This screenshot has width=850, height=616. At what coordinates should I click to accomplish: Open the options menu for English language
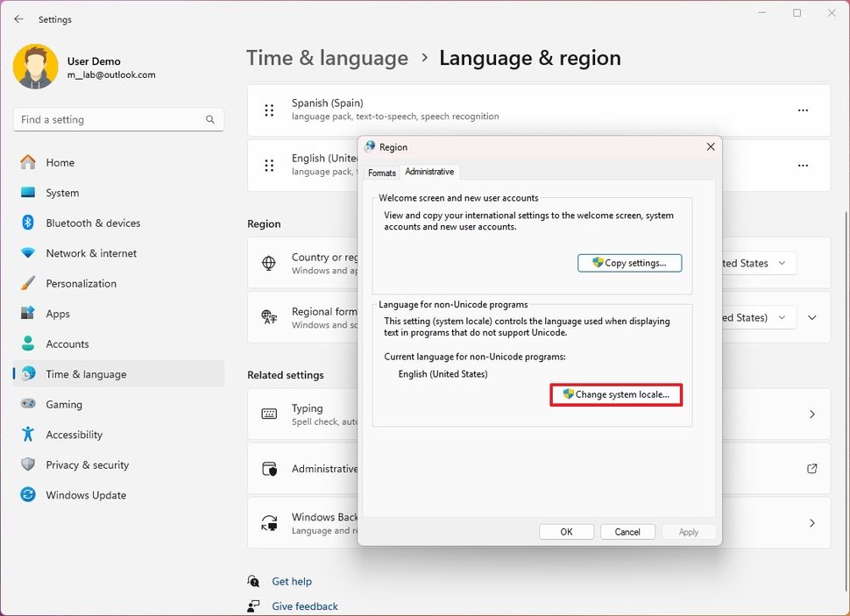pos(804,165)
